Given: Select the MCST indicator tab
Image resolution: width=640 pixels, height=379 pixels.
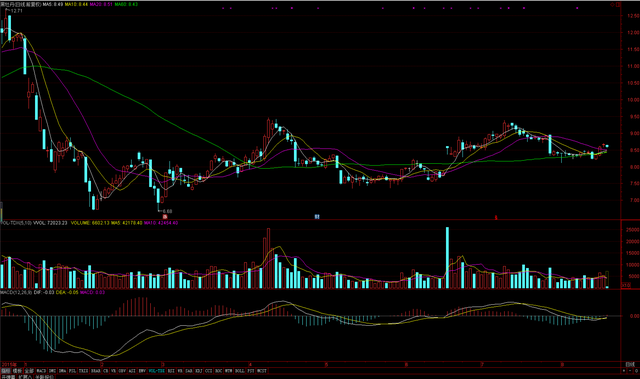Looking at the screenshot, I should tap(262, 371).
